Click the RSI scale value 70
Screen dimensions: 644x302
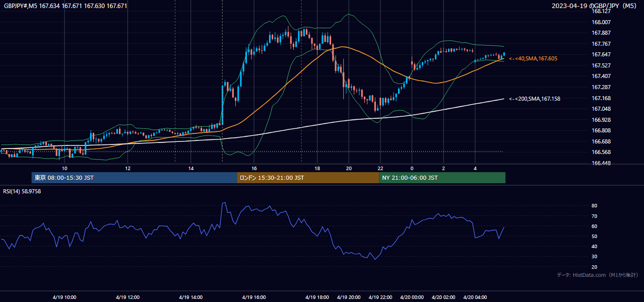click(595, 216)
